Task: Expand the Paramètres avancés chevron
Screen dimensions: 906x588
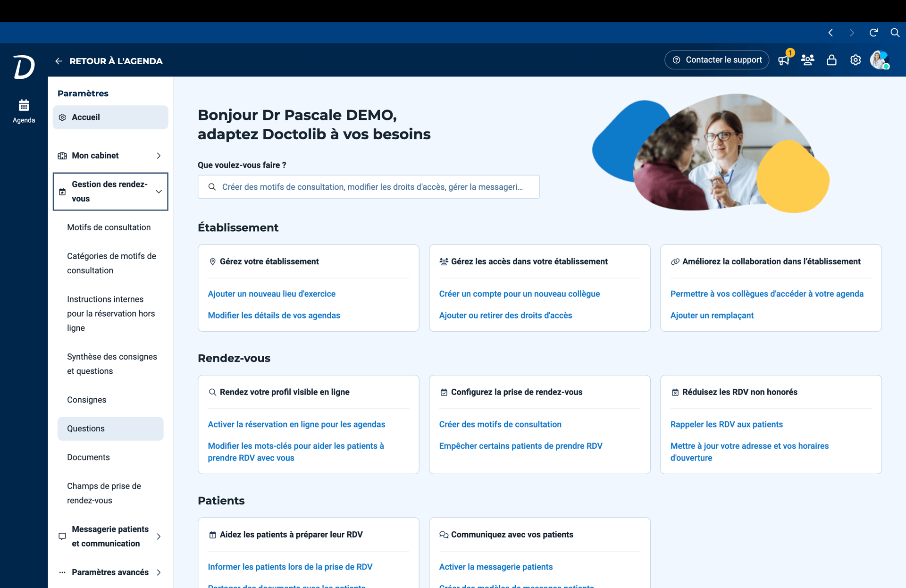Action: (x=159, y=572)
